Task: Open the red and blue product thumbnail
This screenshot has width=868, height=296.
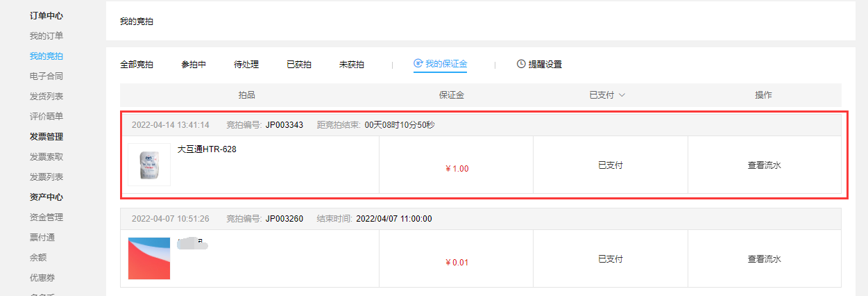Action: (149, 258)
